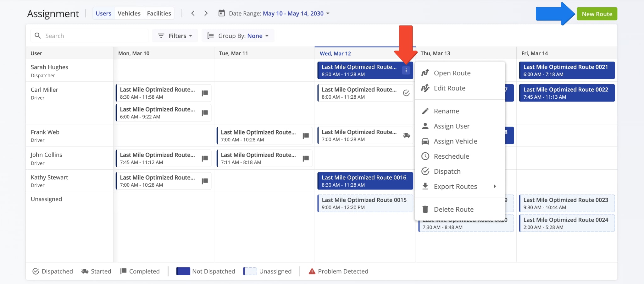Open the Filters dropdown
Viewport: 644px width, 284px height.
(175, 35)
